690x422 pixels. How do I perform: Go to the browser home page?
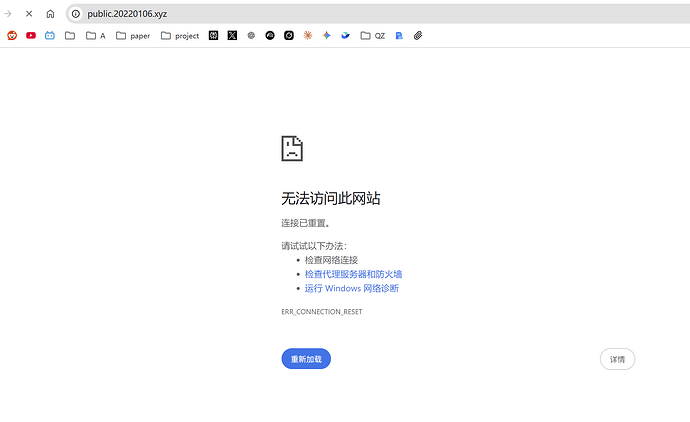tap(50, 14)
